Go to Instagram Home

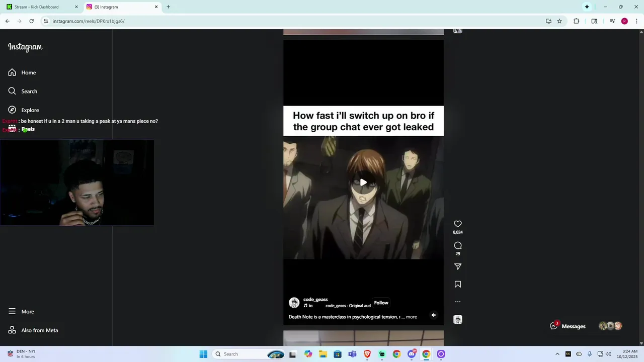point(29,72)
